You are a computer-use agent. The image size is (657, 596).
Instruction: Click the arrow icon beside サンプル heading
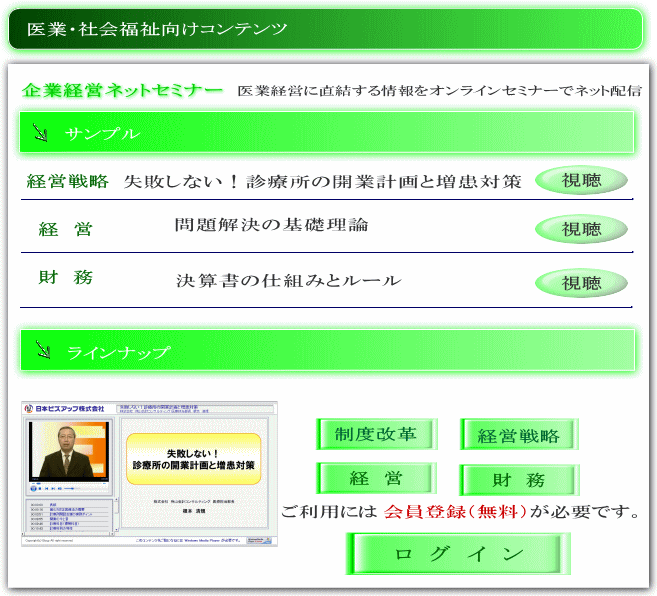point(40,133)
